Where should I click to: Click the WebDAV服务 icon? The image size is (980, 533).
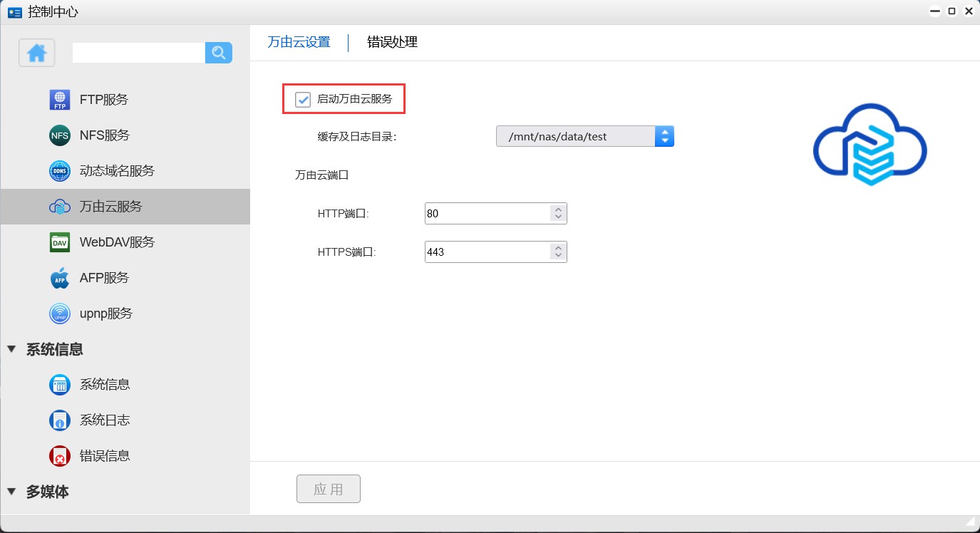tap(60, 242)
